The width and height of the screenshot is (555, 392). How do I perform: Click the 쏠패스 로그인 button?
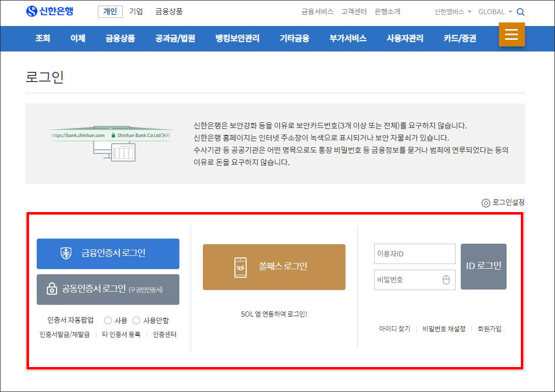tap(274, 267)
